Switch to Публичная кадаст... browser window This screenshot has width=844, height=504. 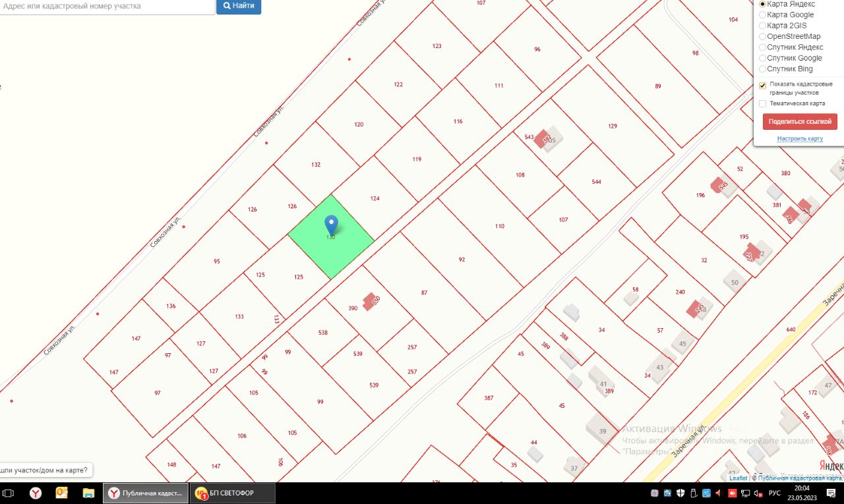click(x=145, y=493)
